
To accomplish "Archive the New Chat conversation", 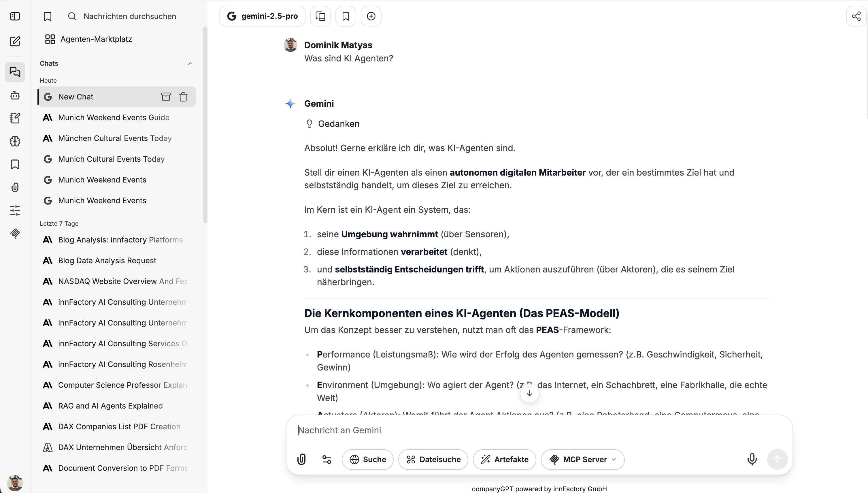I will (166, 97).
